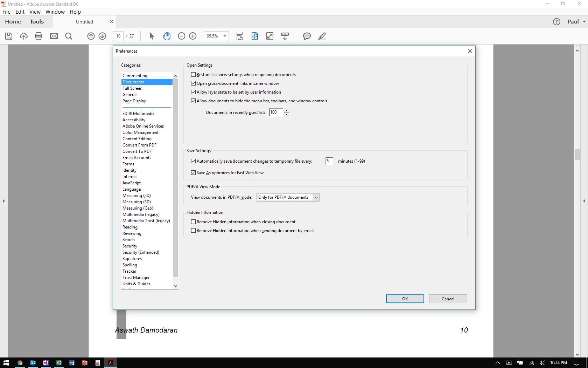Open Outlook from taskbar
The width and height of the screenshot is (588, 368).
(x=33, y=363)
